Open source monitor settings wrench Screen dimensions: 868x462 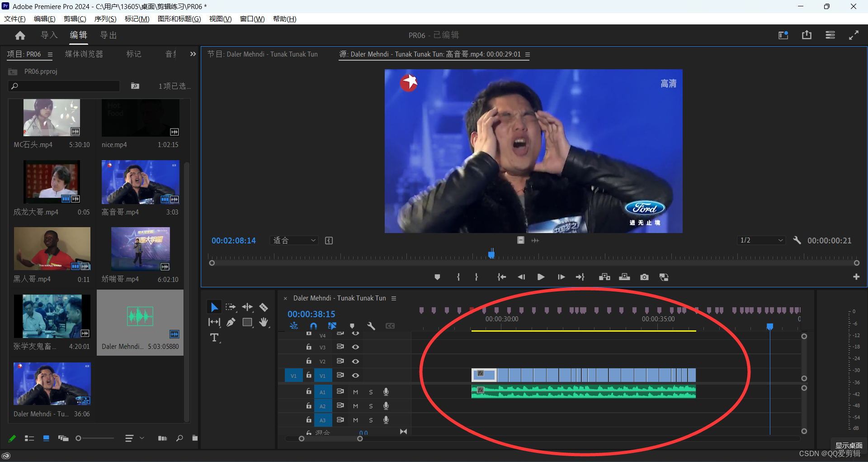point(797,240)
